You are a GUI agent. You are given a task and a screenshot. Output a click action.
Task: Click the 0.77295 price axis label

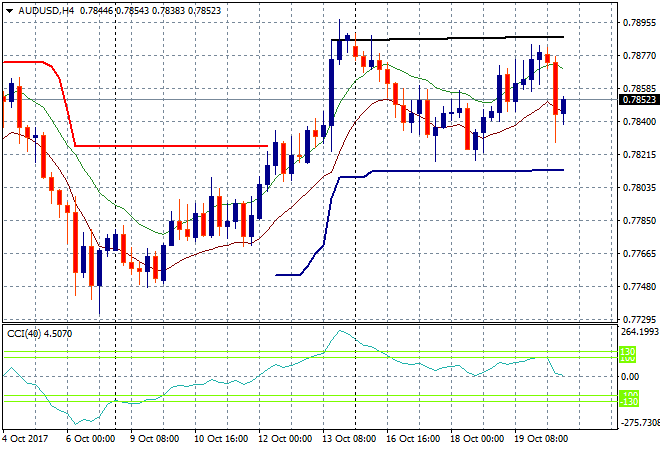pos(639,320)
